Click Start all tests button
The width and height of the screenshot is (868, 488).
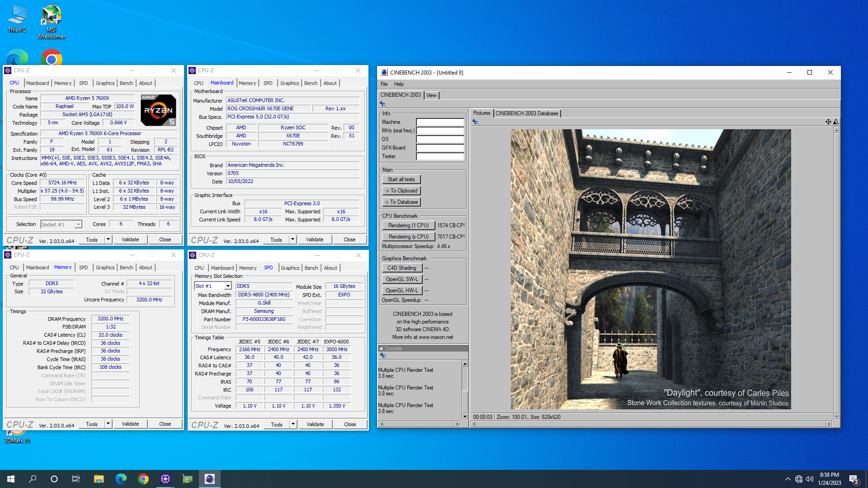click(401, 179)
